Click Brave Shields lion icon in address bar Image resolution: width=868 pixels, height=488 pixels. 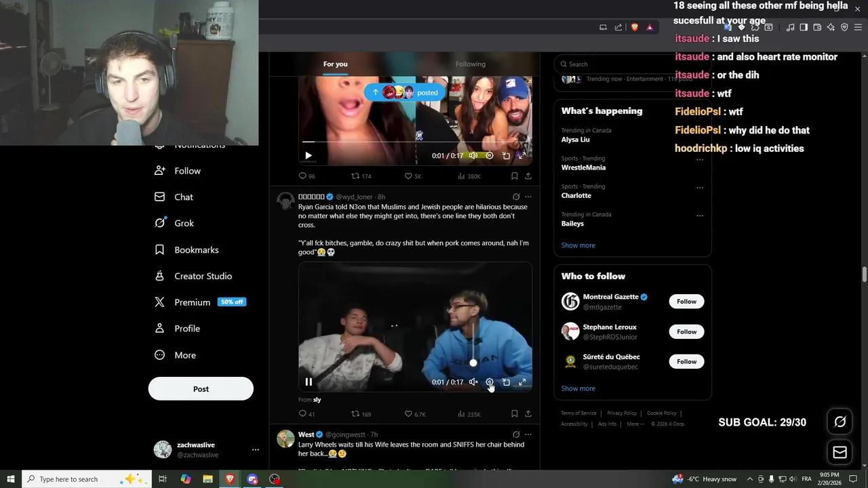pyautogui.click(x=635, y=27)
